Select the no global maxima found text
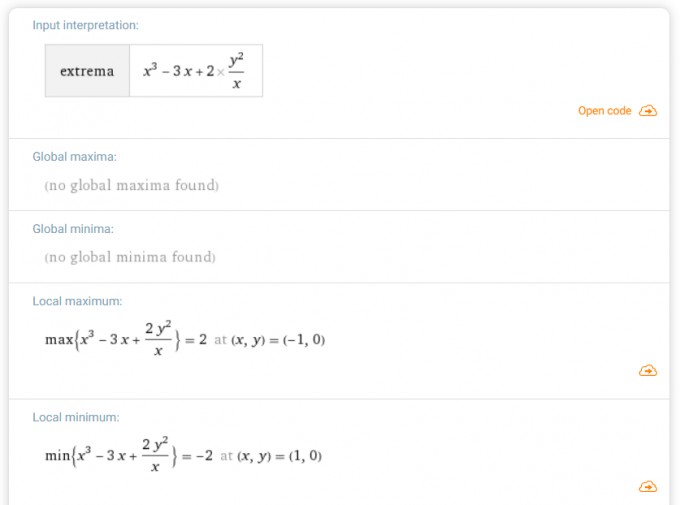The image size is (680, 505). click(131, 185)
